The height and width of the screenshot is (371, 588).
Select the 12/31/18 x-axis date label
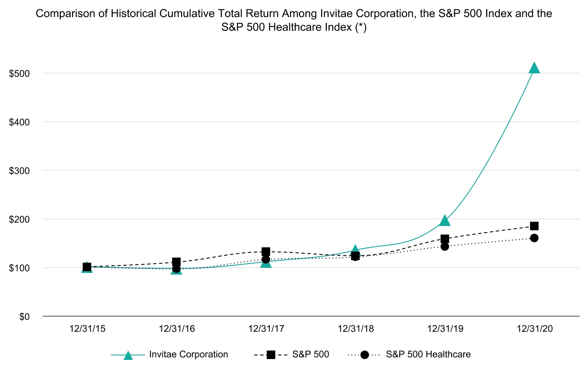pos(355,329)
